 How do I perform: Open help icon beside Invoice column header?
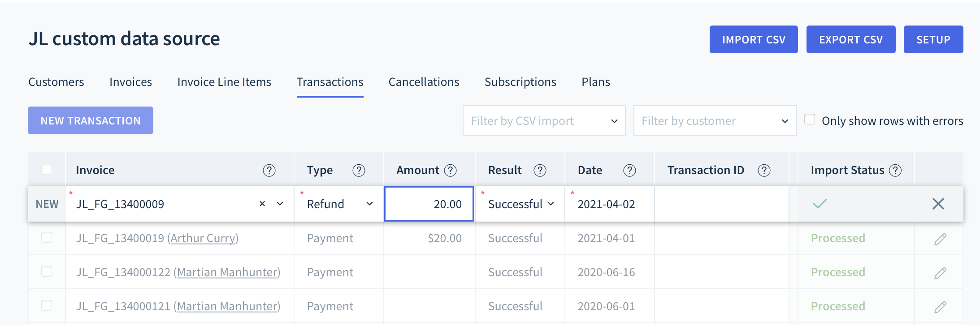[x=269, y=171]
